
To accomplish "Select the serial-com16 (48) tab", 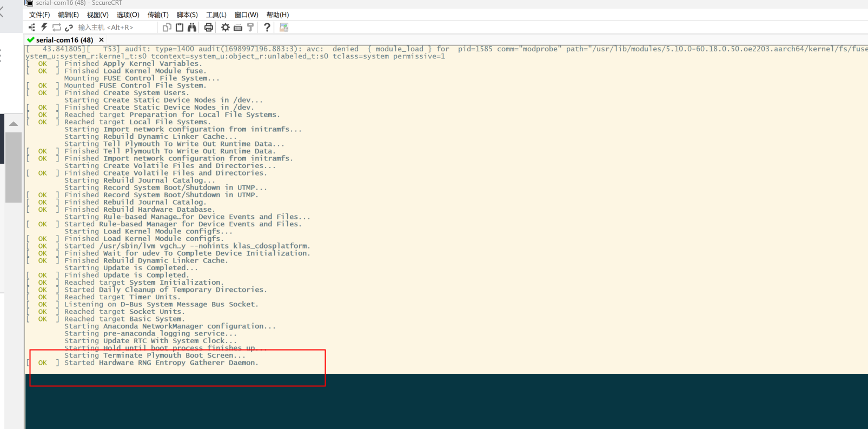I will point(64,40).
